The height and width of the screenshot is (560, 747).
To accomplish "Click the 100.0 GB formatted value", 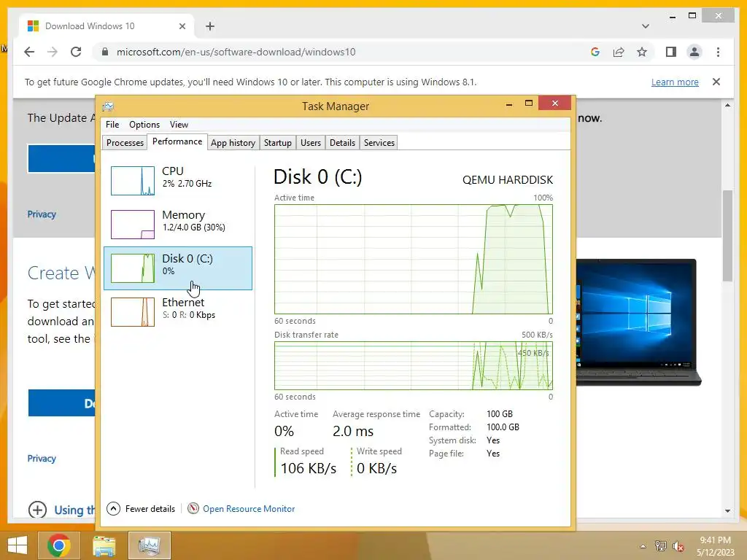I will [503, 427].
